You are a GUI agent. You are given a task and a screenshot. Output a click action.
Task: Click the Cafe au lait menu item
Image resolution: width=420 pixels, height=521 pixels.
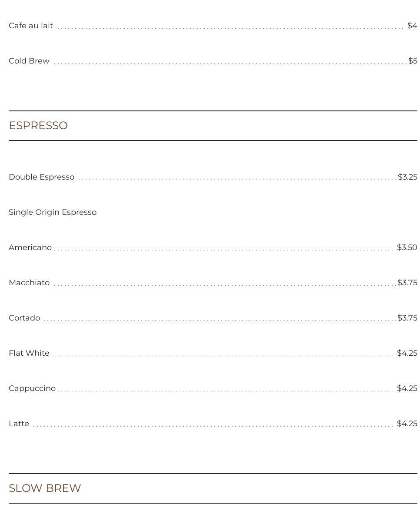[x=31, y=26]
